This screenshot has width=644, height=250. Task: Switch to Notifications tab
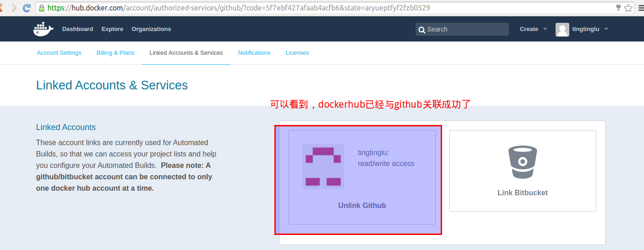[254, 53]
